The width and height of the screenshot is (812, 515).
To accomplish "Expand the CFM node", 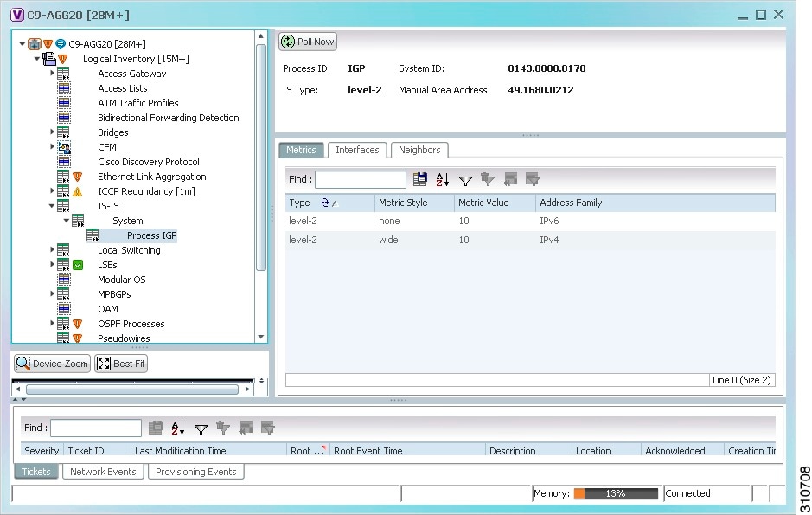I will click(52, 146).
